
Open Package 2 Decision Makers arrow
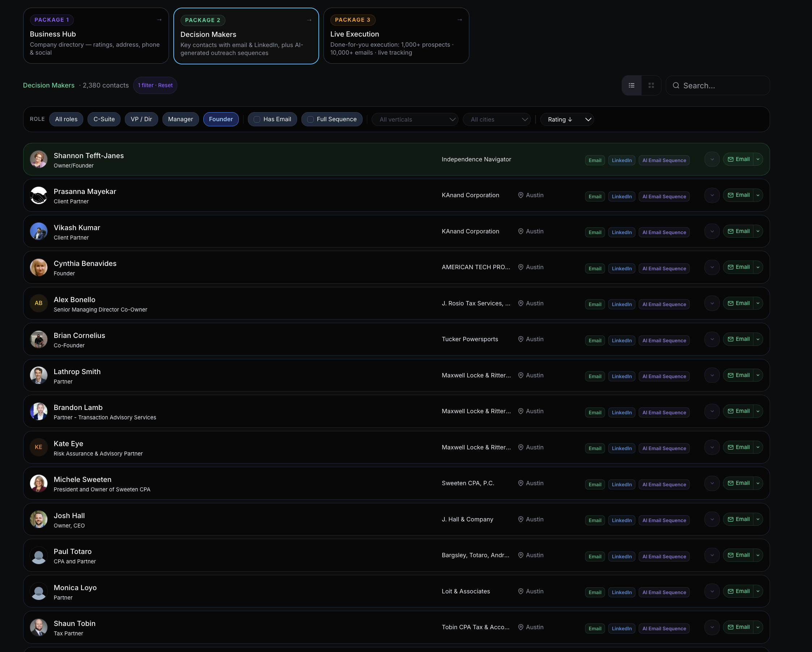(x=309, y=20)
